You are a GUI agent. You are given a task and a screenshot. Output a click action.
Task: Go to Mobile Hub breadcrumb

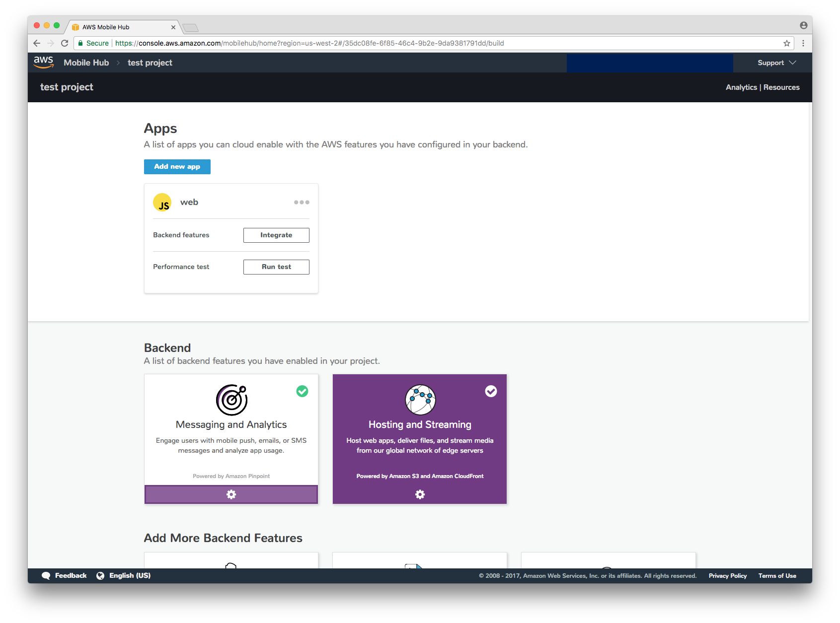(86, 63)
